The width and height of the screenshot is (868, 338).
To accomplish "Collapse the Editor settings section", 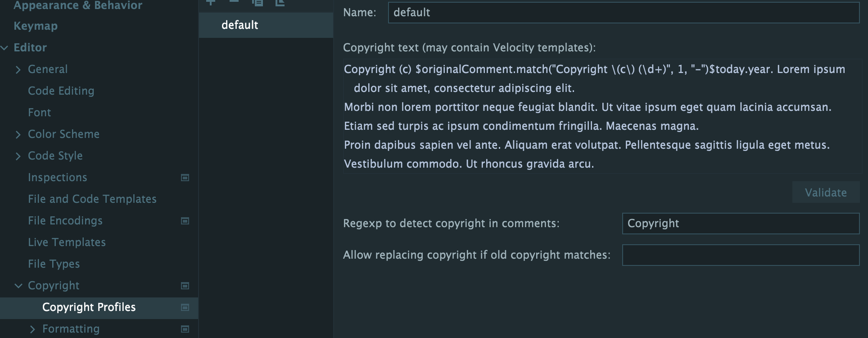I will point(5,48).
